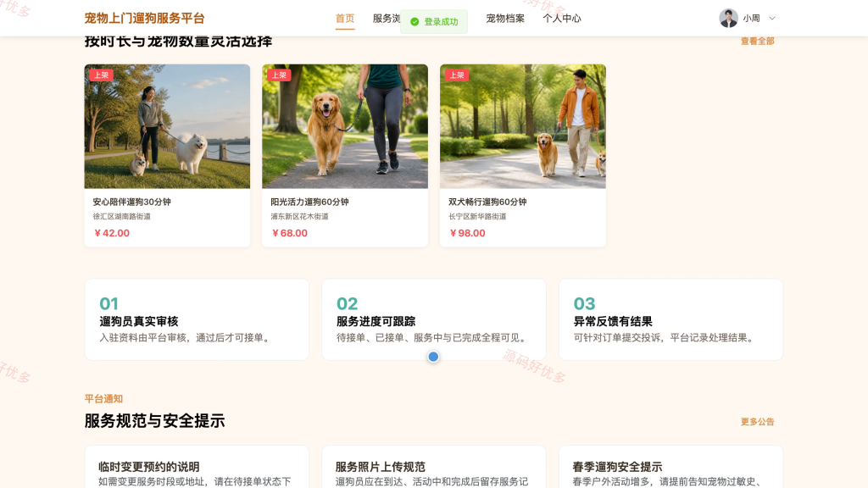This screenshot has width=868, height=488.
Task: Go to the 个人中心 tab
Action: coord(562,19)
